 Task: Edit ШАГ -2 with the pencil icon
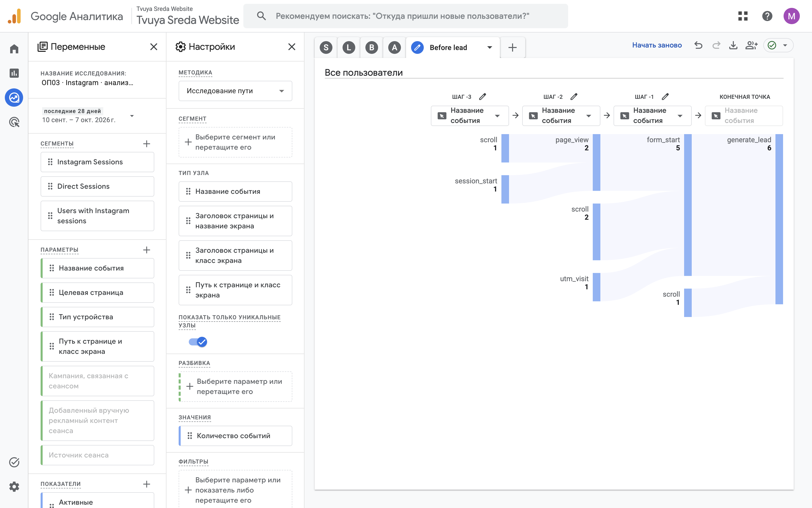574,97
